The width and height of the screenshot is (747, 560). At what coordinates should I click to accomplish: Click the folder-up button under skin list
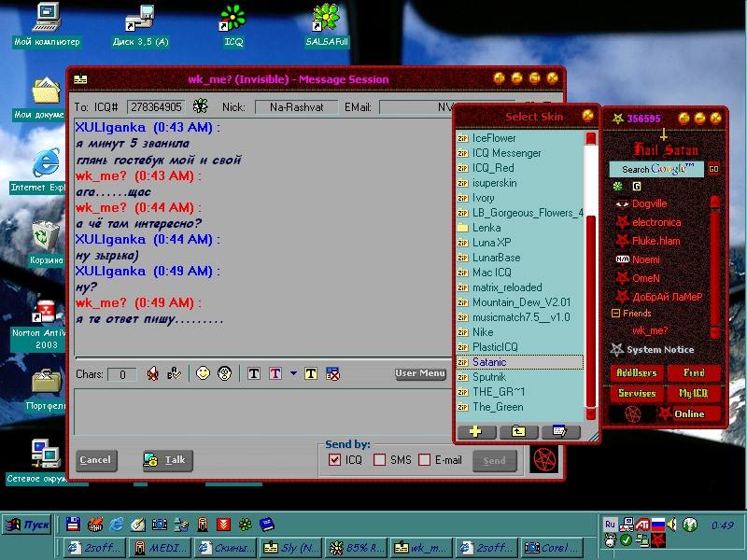click(519, 431)
